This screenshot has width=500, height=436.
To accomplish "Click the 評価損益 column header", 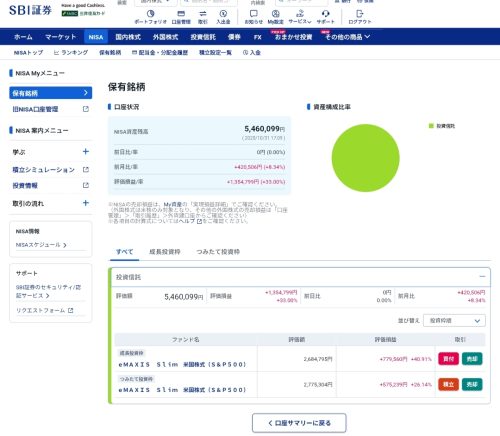I will 386,340.
